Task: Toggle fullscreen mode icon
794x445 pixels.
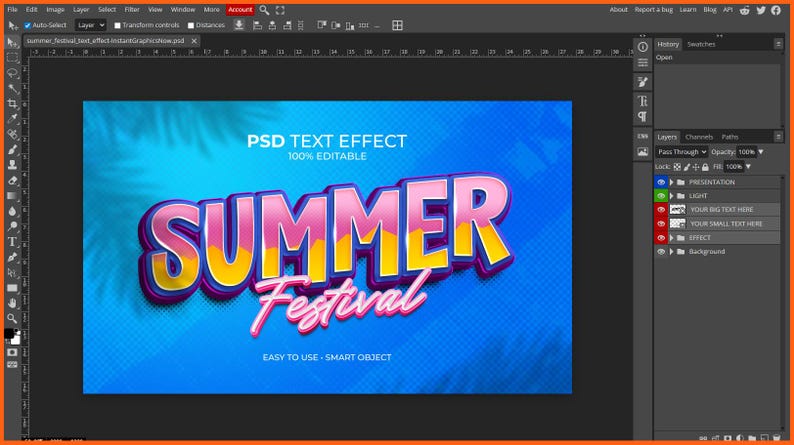Action: pyautogui.click(x=280, y=10)
